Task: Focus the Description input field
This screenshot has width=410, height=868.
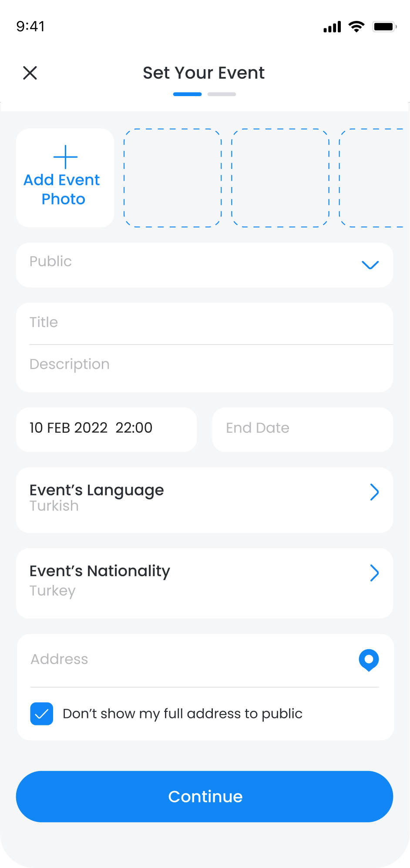Action: tap(205, 364)
